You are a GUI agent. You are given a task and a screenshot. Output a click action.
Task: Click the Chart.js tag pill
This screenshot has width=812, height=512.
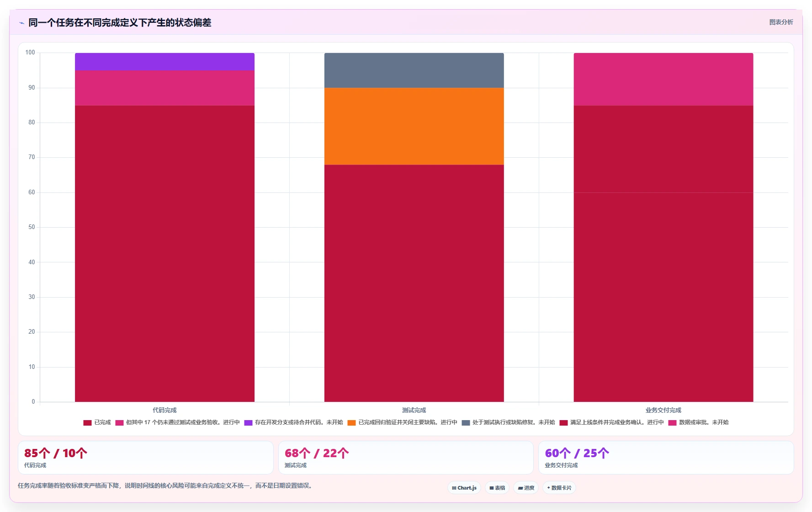tap(464, 488)
